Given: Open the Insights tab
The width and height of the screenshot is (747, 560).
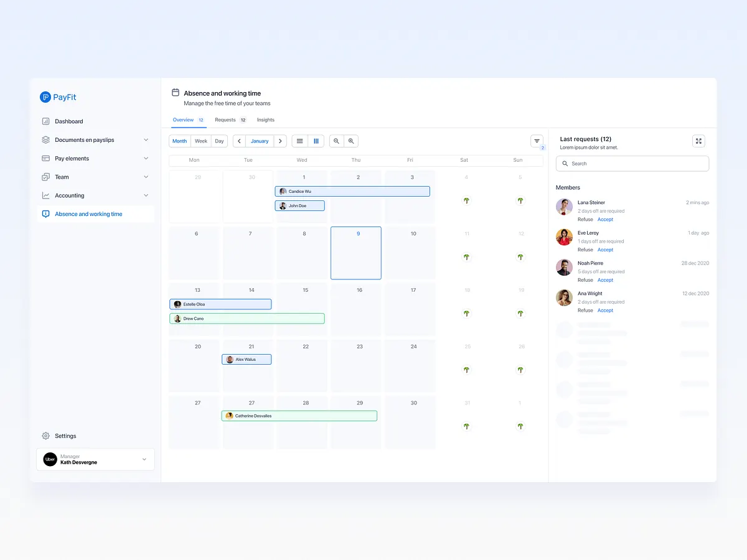Looking at the screenshot, I should [265, 119].
